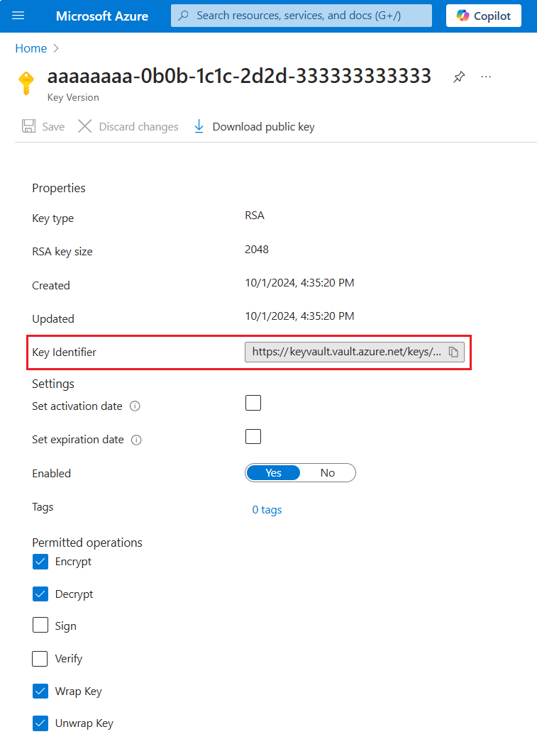Click the Microsoft Azure header label
This screenshot has height=756, width=537.
coord(102,15)
